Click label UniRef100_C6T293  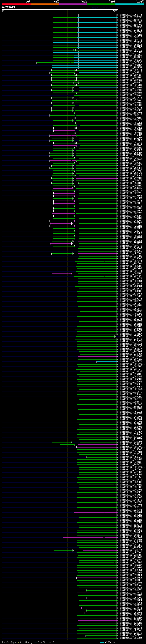coord(131,63)
